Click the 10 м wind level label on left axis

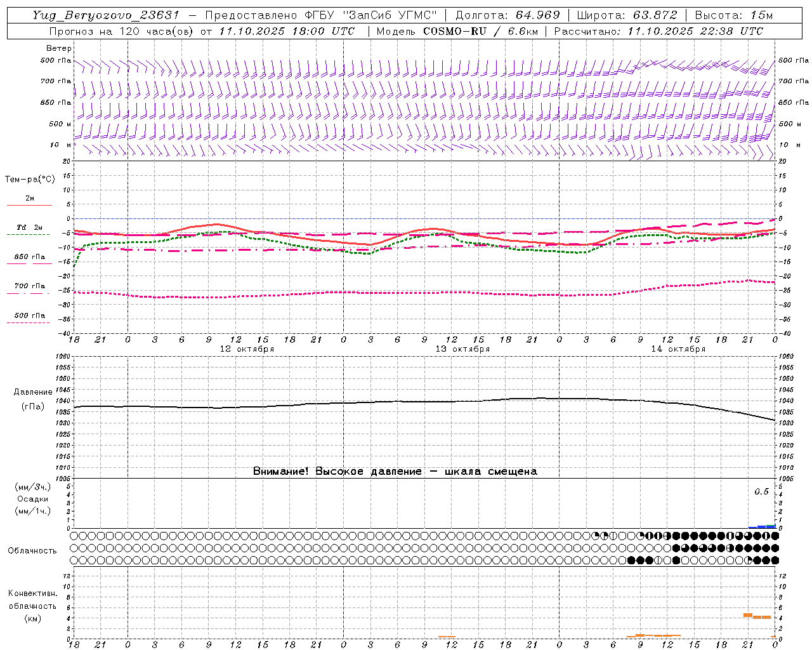click(x=60, y=145)
